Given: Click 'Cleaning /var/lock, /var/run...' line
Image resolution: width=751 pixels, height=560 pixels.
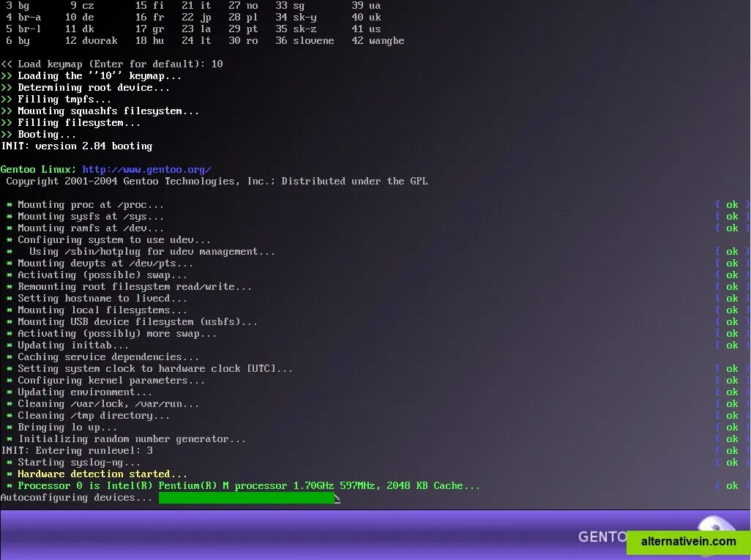Looking at the screenshot, I should [102, 404].
